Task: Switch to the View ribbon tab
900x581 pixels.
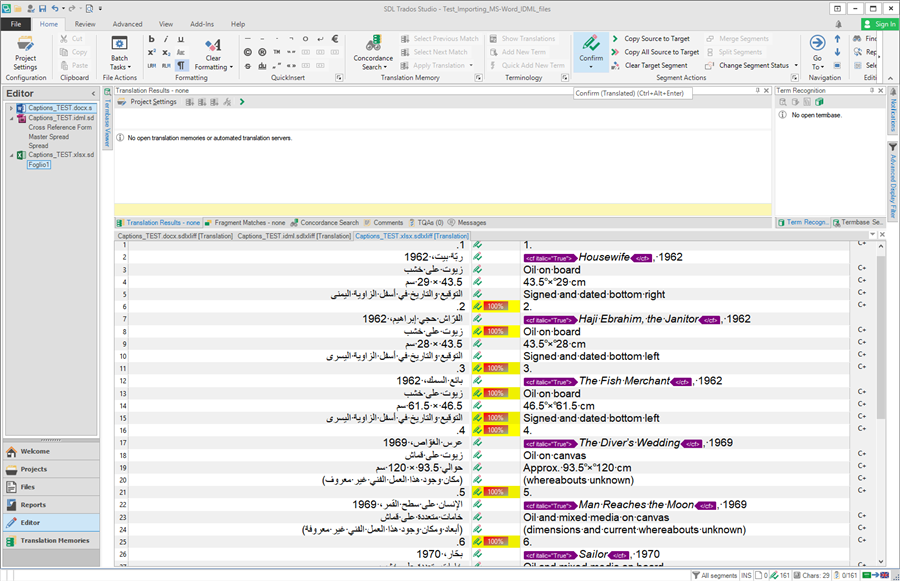Action: (x=166, y=24)
